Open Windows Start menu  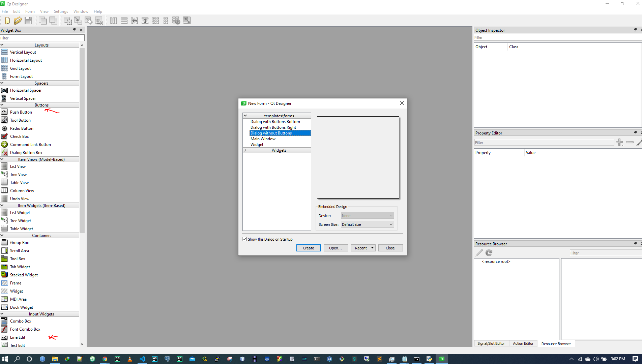click(x=5, y=359)
